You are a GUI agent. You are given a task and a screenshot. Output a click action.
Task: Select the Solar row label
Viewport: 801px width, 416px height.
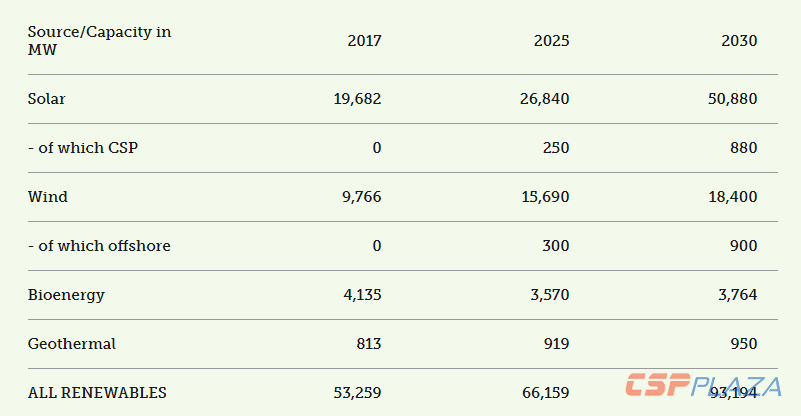(47, 99)
